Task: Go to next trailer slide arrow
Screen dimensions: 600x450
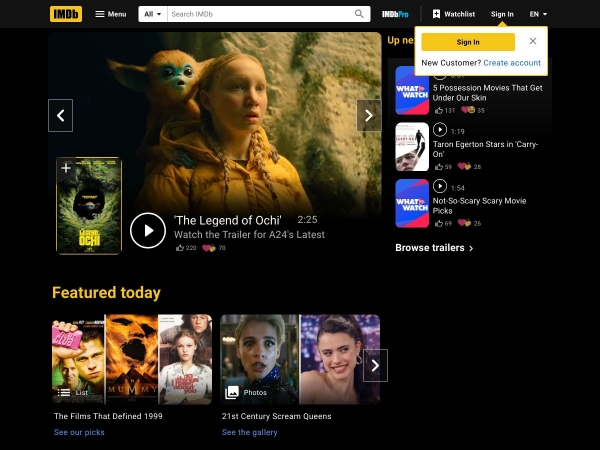Action: point(368,116)
